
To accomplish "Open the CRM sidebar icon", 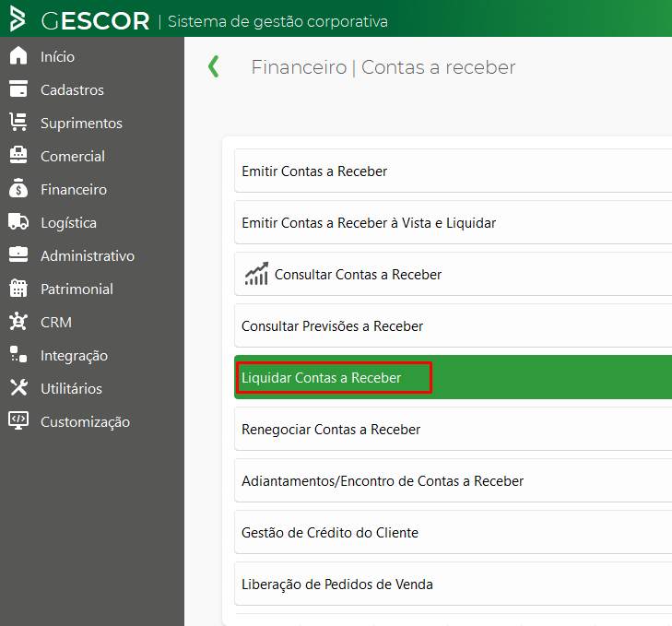I will click(18, 321).
